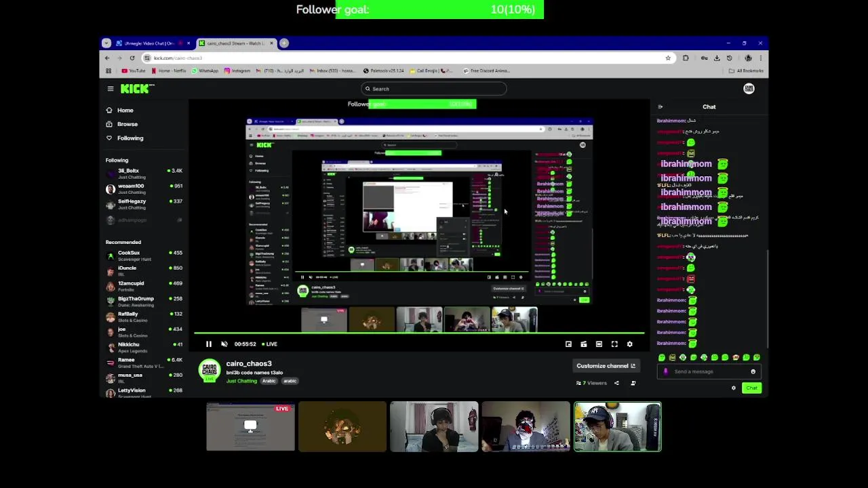Screen dimensions: 868x488
Task: Open 12amcupid recommended channel
Action: (144, 286)
